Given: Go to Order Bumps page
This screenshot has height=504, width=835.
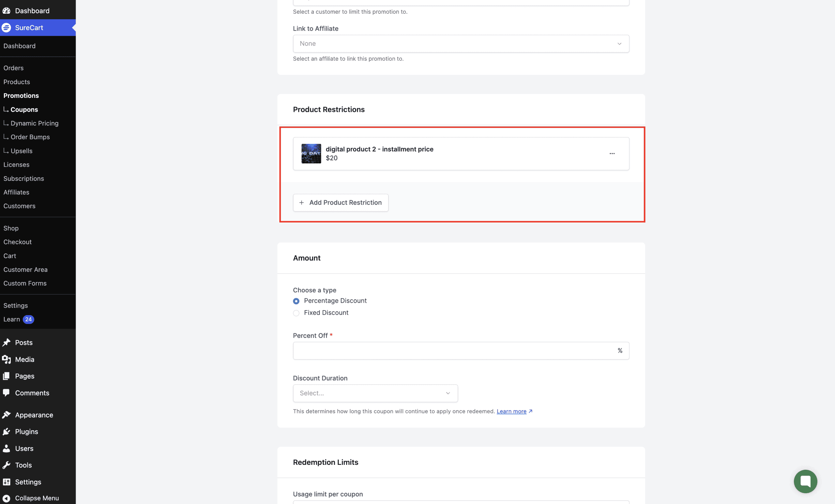Looking at the screenshot, I should coord(30,137).
